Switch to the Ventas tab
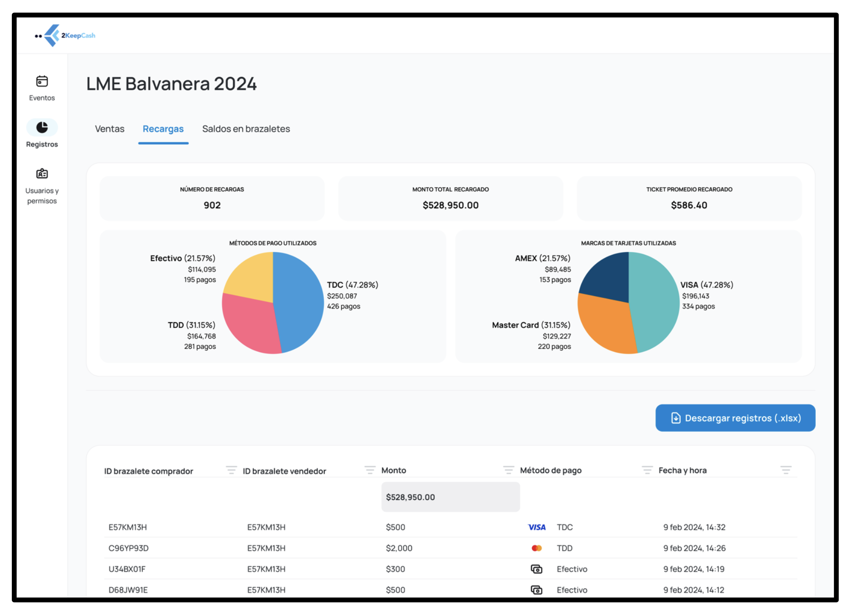 (110, 129)
